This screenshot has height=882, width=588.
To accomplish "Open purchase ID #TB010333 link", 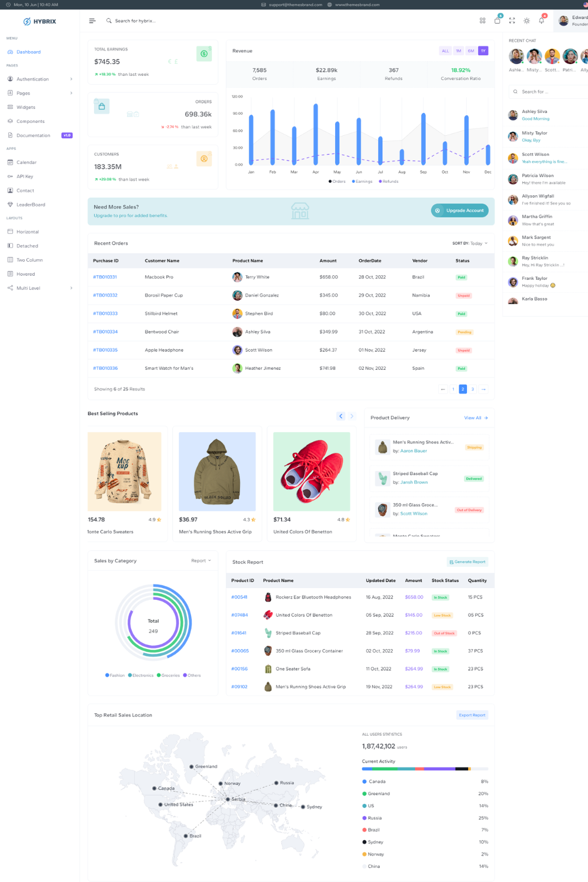I will 105,314.
